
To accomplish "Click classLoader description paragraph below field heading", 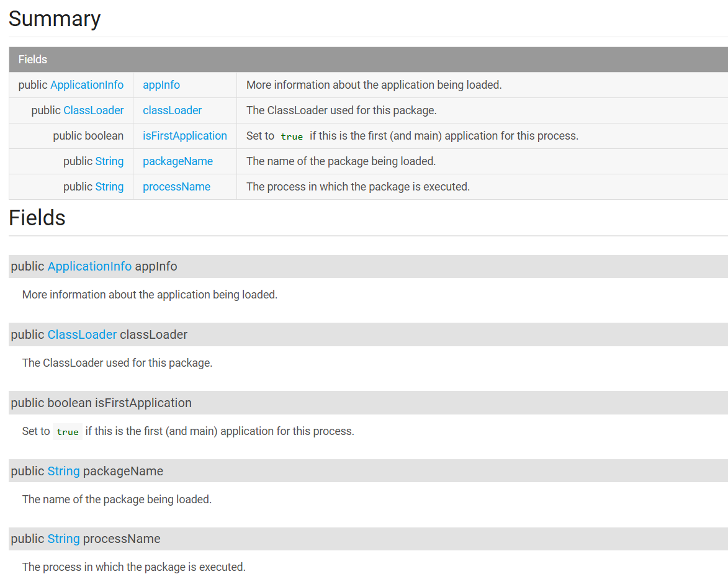I will [117, 363].
